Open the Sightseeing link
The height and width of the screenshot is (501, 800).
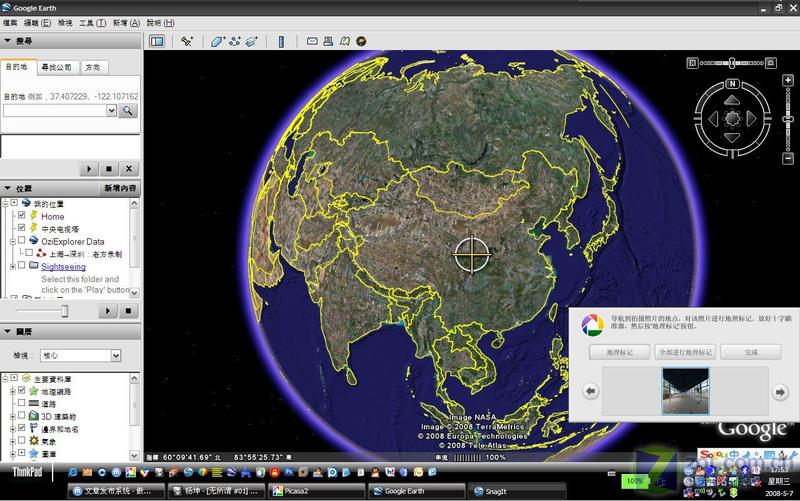tap(63, 266)
